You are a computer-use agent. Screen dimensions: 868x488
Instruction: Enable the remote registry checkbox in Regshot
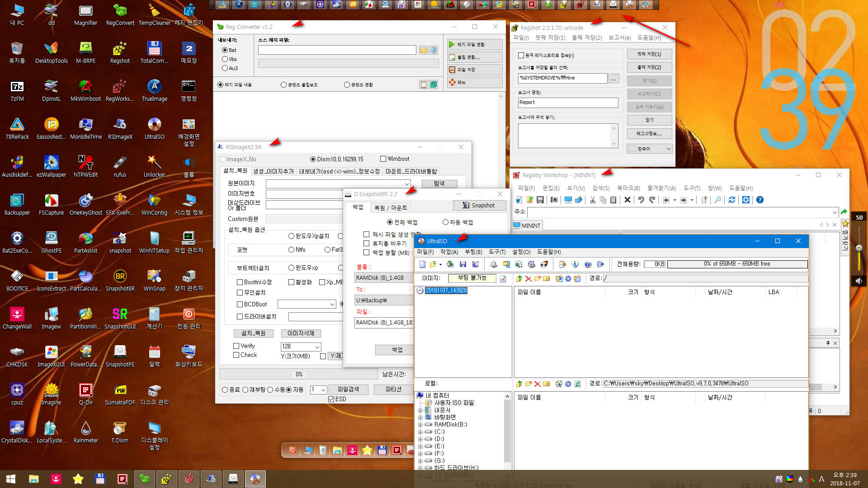(521, 56)
